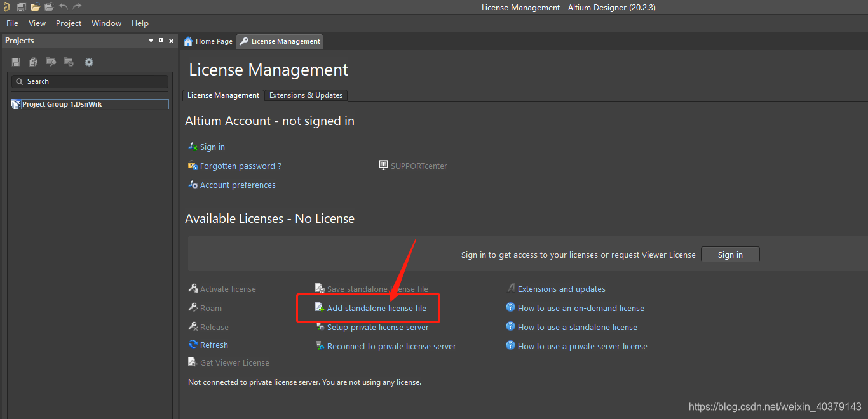
Task: Click the Extensions and updates icon
Action: click(510, 288)
